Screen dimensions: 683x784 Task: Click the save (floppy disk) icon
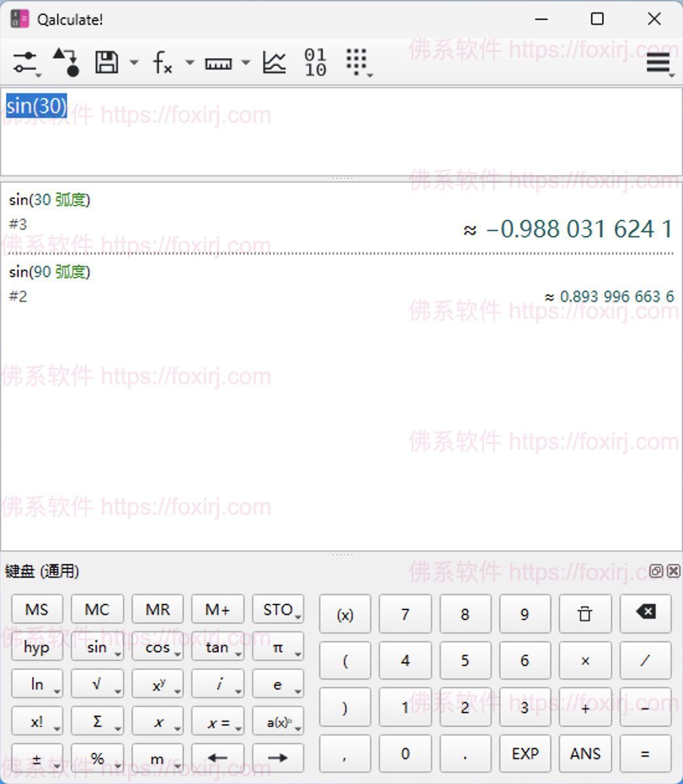click(x=106, y=63)
